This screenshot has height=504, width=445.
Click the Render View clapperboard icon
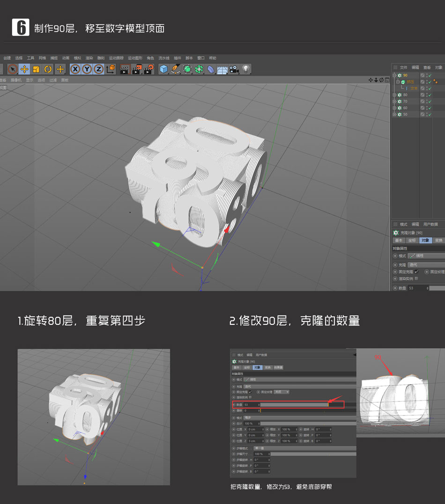click(125, 69)
